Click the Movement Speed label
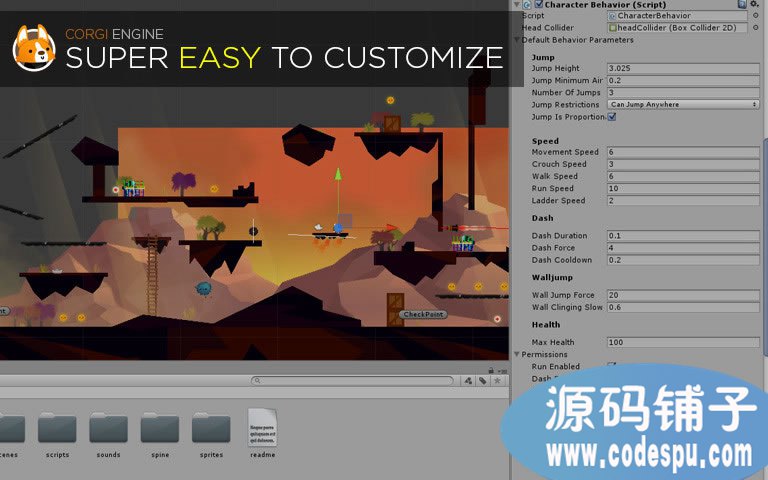The image size is (768, 480). [565, 152]
